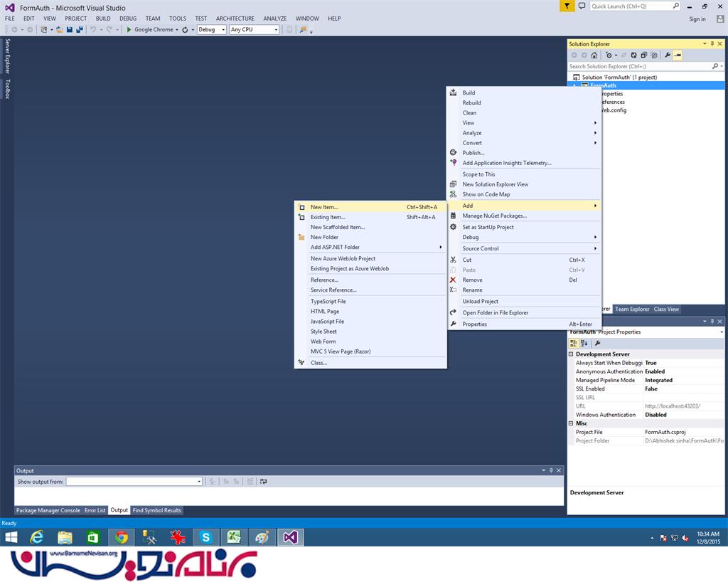Click the Quick Launch search box
The image size is (728, 582).
[x=635, y=6]
